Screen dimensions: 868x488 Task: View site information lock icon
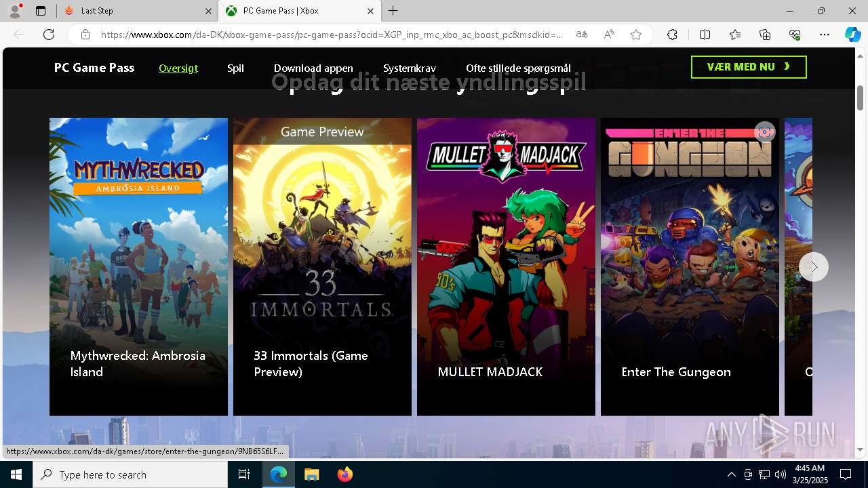pos(85,35)
